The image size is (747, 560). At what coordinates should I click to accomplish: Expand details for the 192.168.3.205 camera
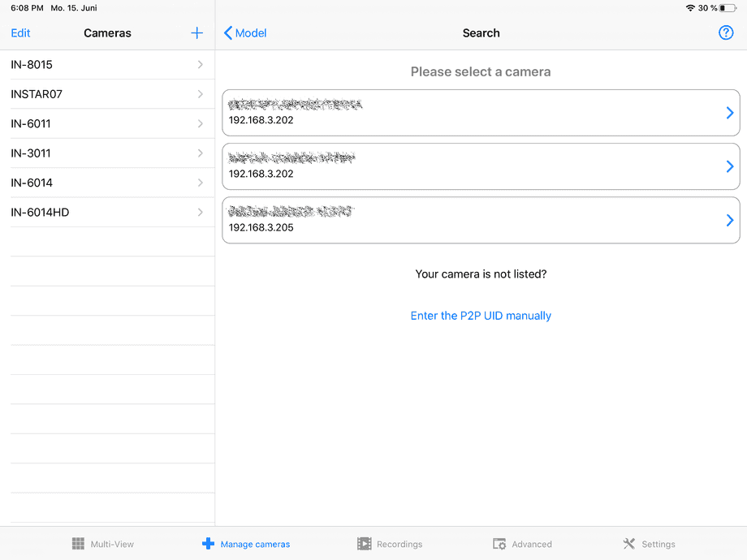coord(728,220)
